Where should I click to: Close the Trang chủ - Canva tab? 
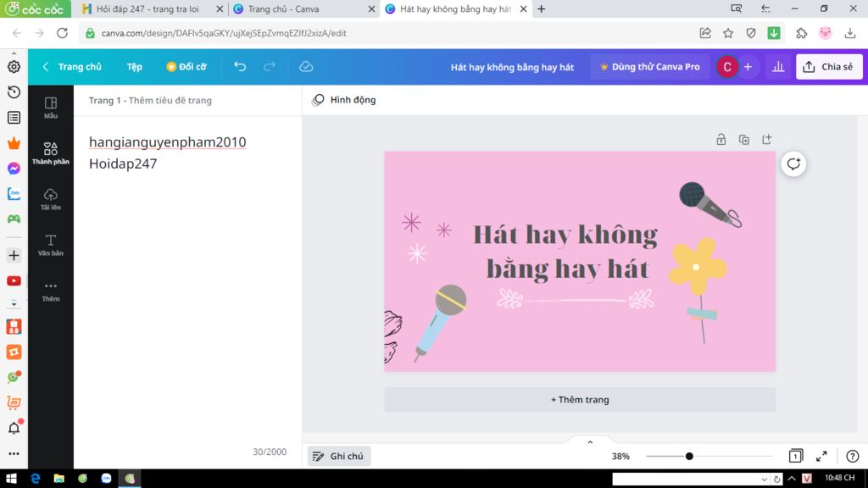(x=371, y=8)
